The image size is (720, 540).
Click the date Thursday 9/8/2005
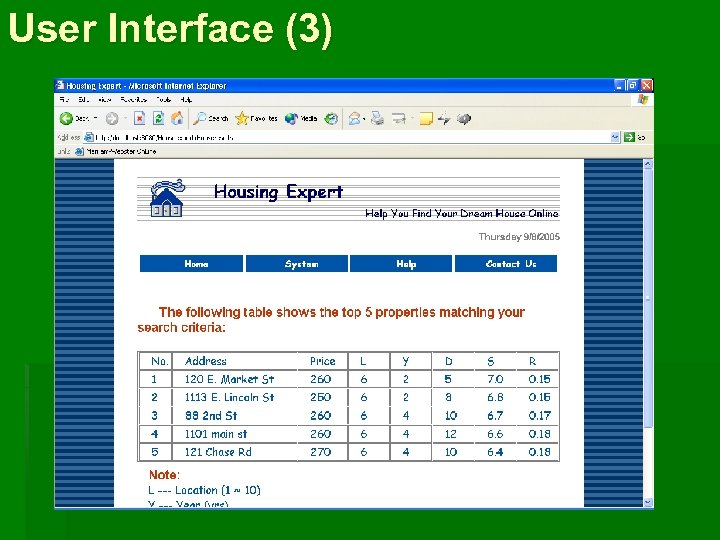[x=519, y=236]
